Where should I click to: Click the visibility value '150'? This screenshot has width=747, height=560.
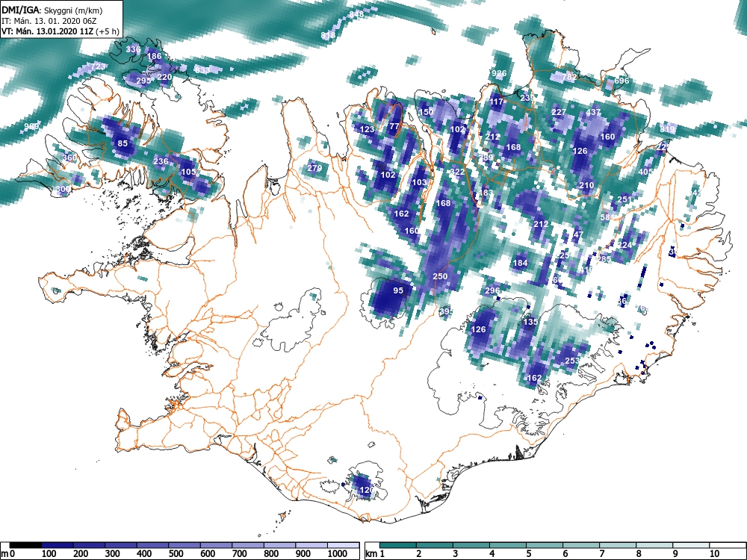(x=426, y=112)
